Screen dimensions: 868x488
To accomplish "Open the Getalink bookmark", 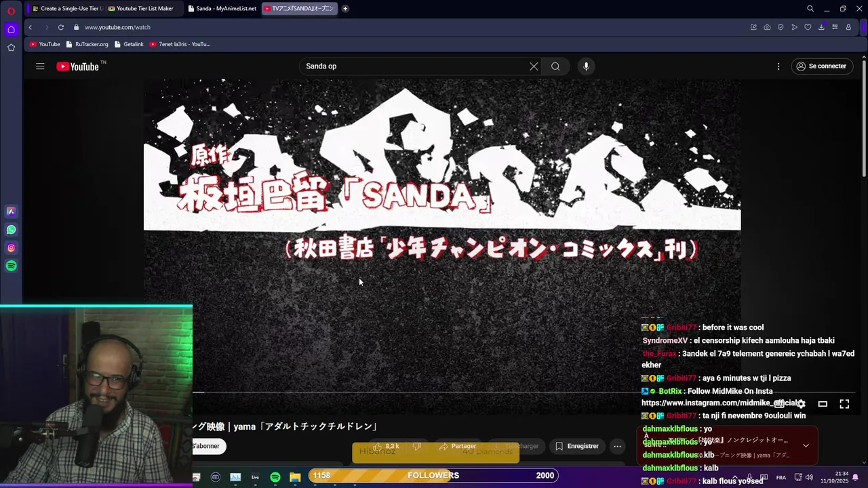I will tap(128, 44).
